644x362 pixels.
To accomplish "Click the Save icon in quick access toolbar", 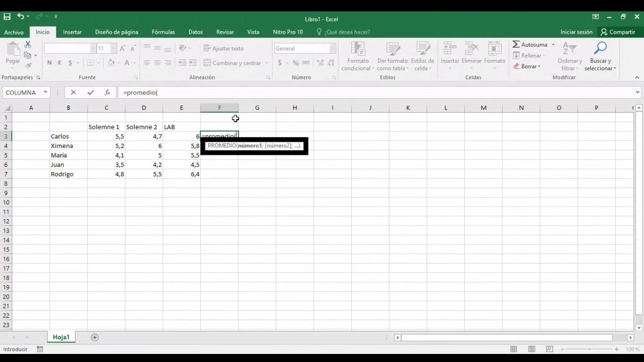I will point(7,17).
